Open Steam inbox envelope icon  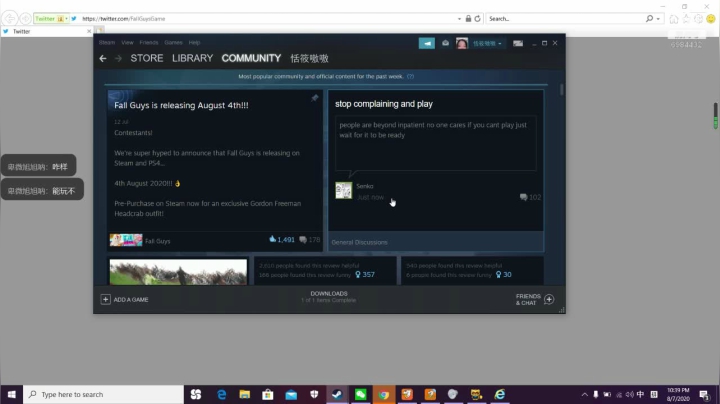445,43
